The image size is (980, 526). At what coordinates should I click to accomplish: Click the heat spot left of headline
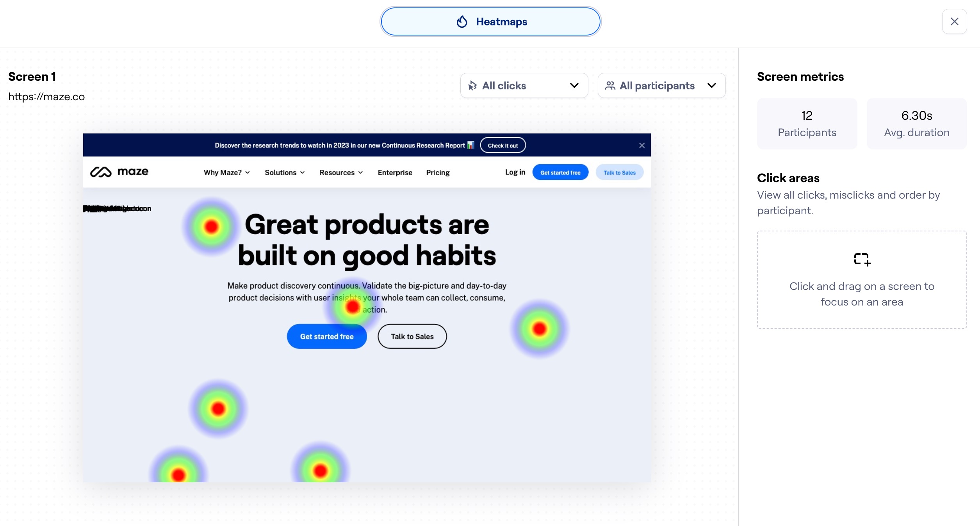pyautogui.click(x=211, y=226)
